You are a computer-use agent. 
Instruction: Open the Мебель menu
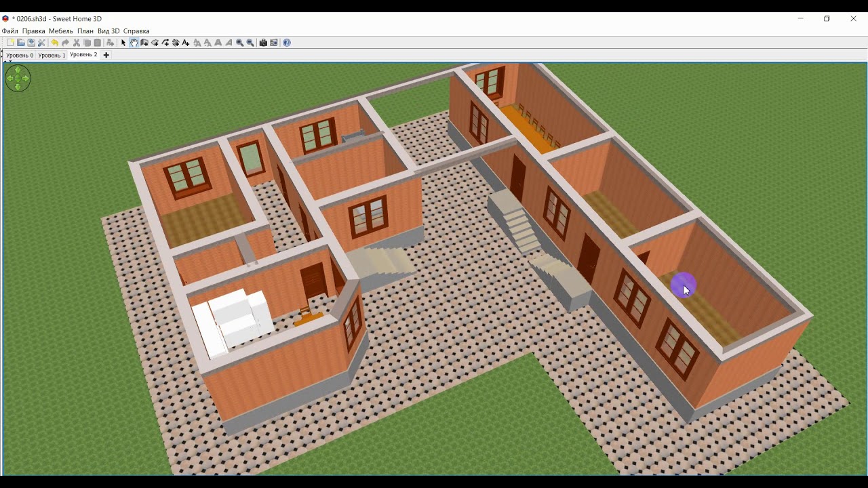coord(61,31)
